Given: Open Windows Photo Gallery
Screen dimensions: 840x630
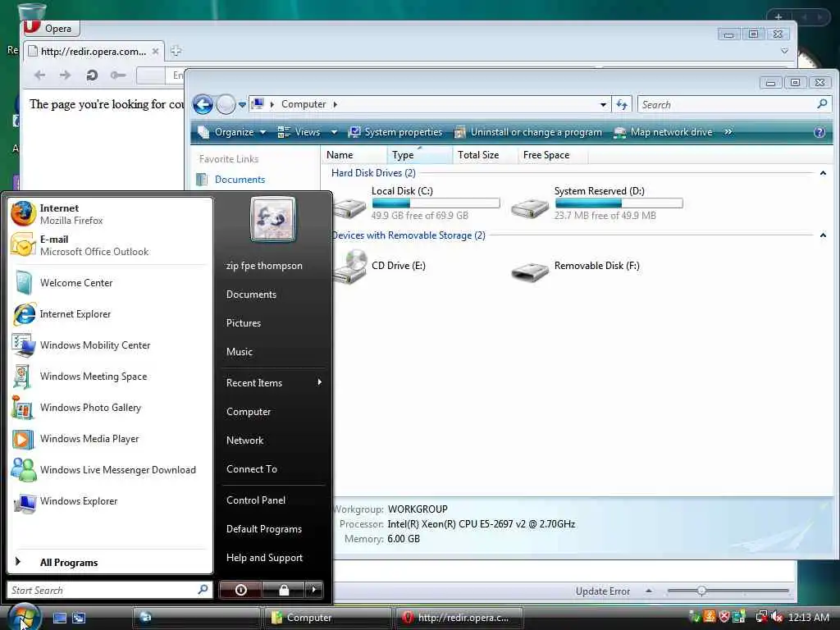Looking at the screenshot, I should point(110,407).
